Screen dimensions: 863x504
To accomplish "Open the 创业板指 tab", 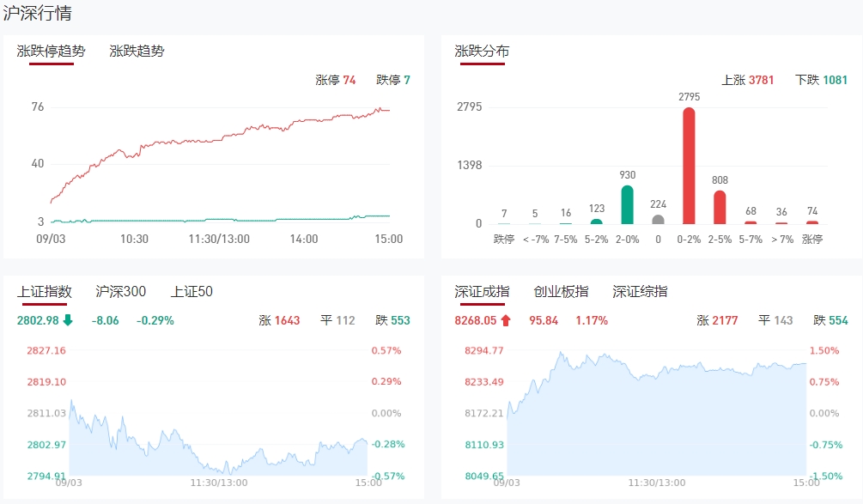I will [561, 292].
